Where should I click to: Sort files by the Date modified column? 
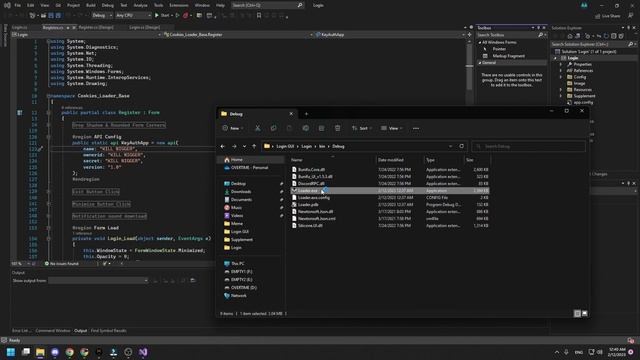[x=390, y=160]
